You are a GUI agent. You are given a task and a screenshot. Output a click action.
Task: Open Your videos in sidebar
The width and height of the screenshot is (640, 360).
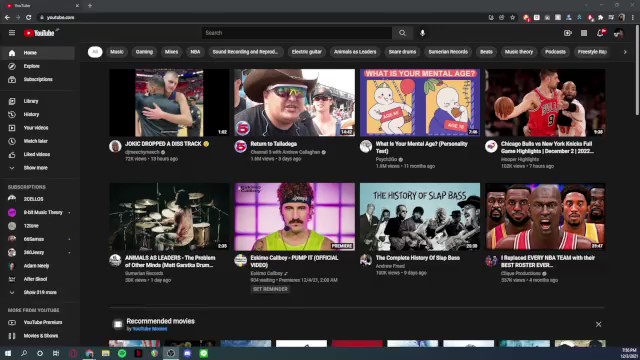click(x=38, y=128)
